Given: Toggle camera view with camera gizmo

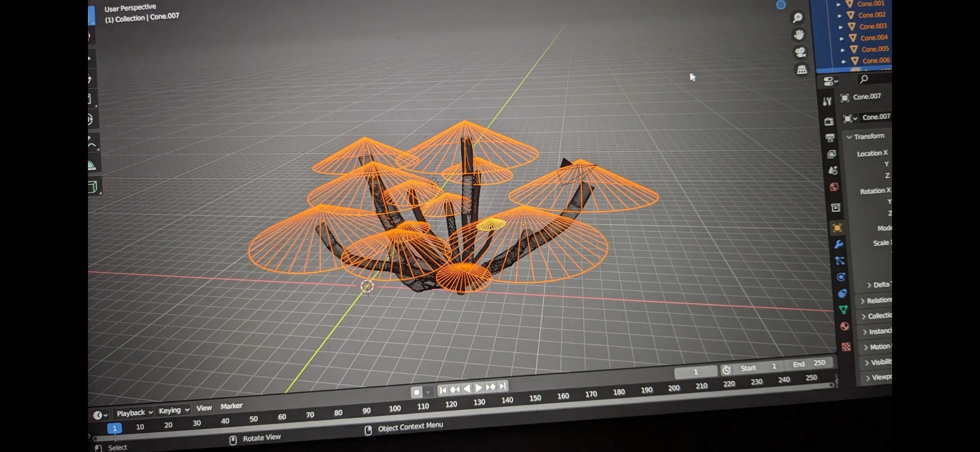Looking at the screenshot, I should (x=800, y=52).
